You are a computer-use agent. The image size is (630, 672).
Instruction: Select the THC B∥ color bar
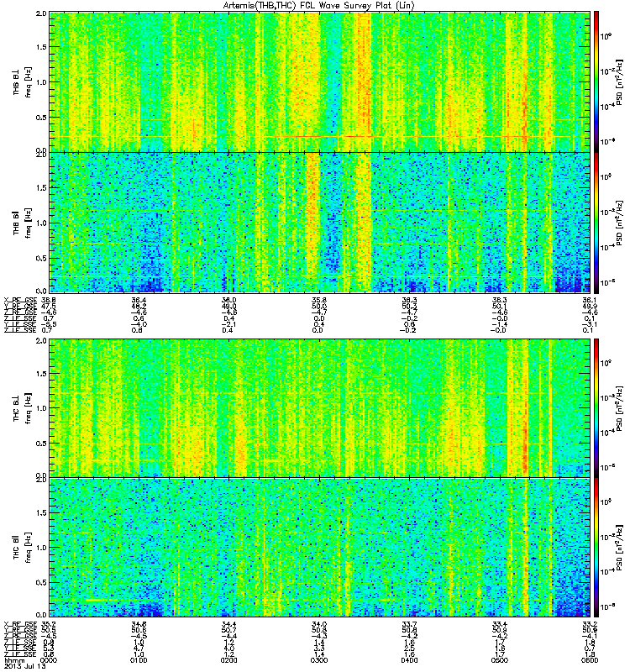[x=596, y=548]
